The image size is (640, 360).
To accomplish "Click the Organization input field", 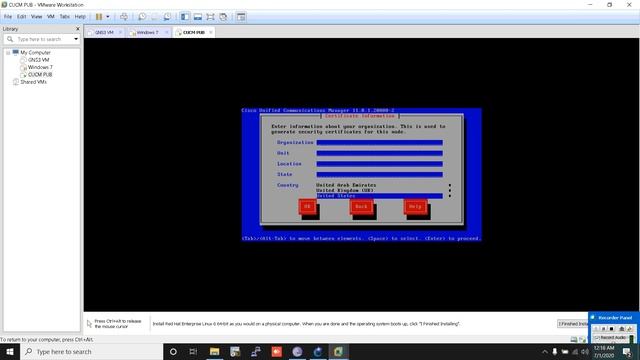I will [379, 142].
